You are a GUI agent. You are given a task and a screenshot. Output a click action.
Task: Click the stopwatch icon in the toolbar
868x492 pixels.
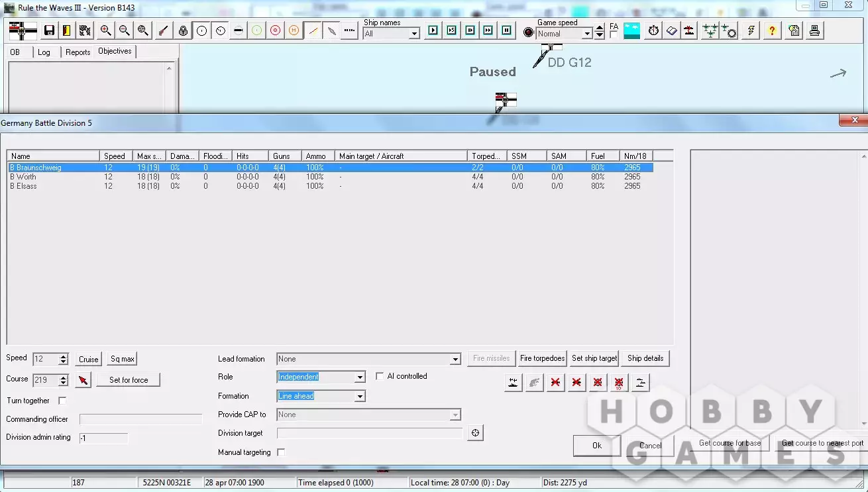click(x=653, y=30)
